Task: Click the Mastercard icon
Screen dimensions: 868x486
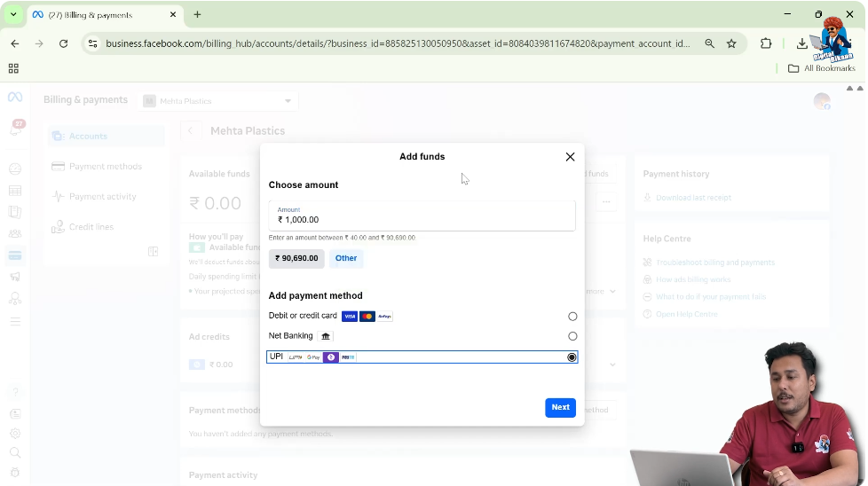Action: (x=367, y=317)
